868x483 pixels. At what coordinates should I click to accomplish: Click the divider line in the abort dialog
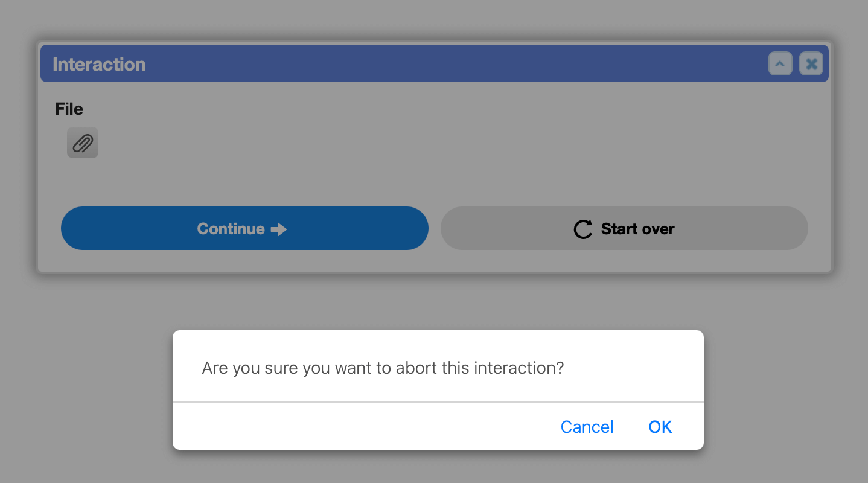pyautogui.click(x=438, y=401)
